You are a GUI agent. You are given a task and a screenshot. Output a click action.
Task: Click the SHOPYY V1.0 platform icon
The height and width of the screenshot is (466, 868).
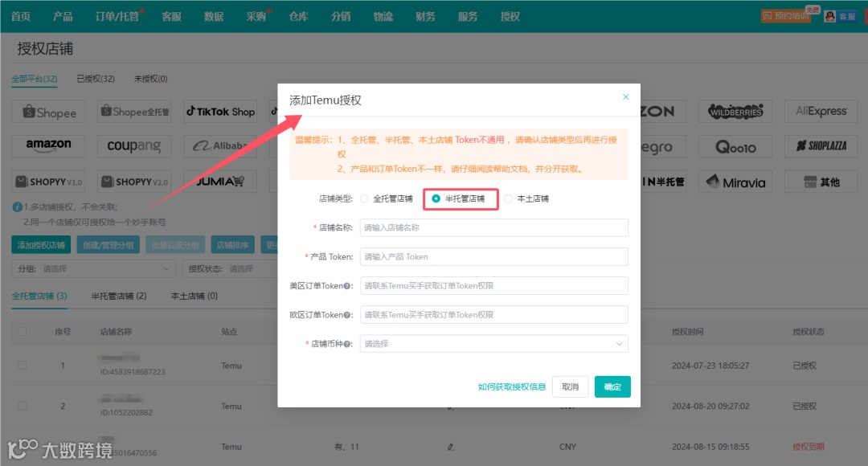[48, 182]
